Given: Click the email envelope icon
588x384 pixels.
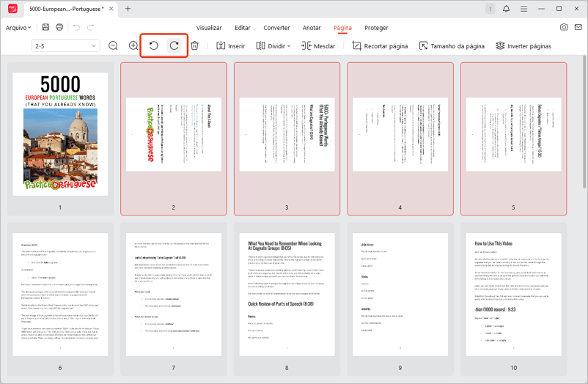Looking at the screenshot, I should [578, 27].
